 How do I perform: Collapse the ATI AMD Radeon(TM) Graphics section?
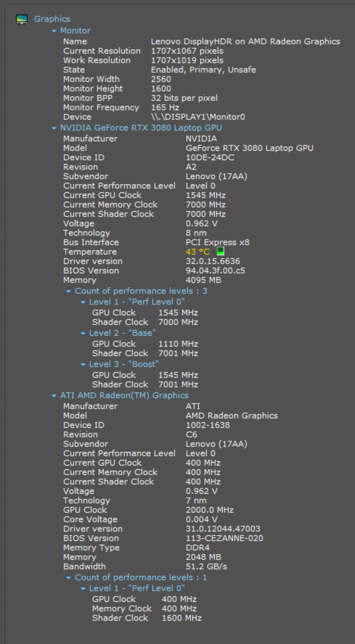point(54,396)
